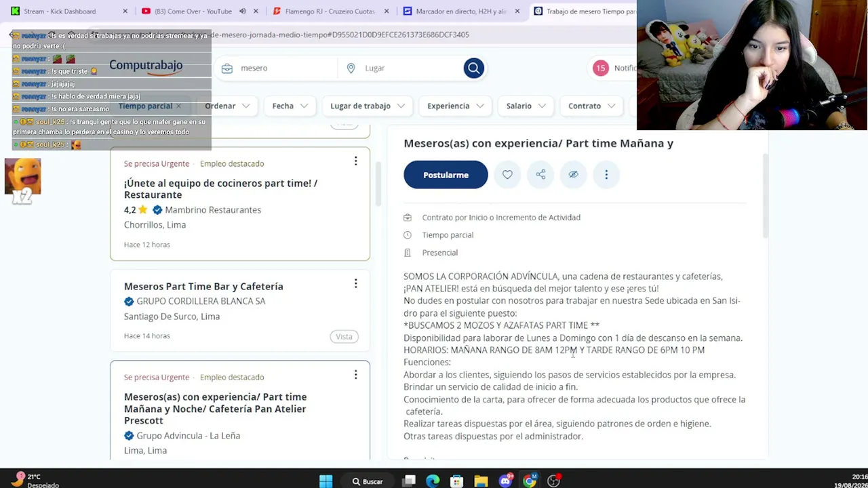Launch Microsoft Edge from the taskbar

(x=433, y=481)
